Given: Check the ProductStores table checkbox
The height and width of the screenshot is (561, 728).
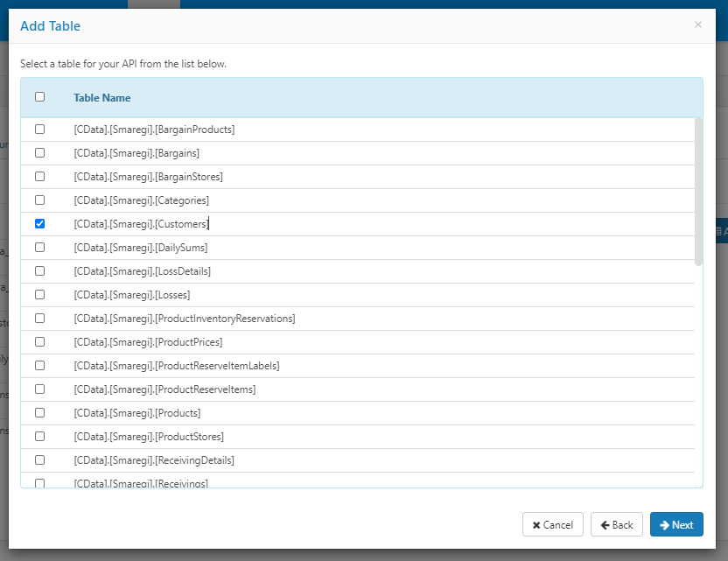Looking at the screenshot, I should pyautogui.click(x=40, y=437).
